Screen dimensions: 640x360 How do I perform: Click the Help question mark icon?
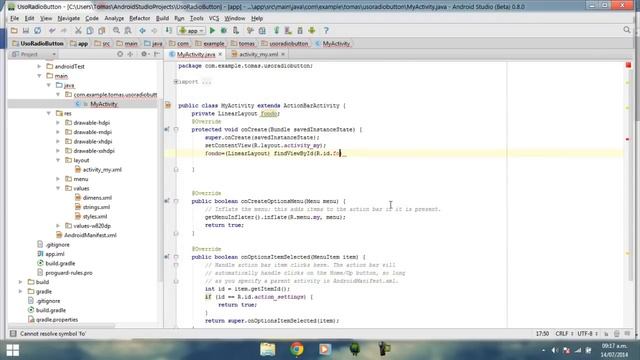pos(326,31)
